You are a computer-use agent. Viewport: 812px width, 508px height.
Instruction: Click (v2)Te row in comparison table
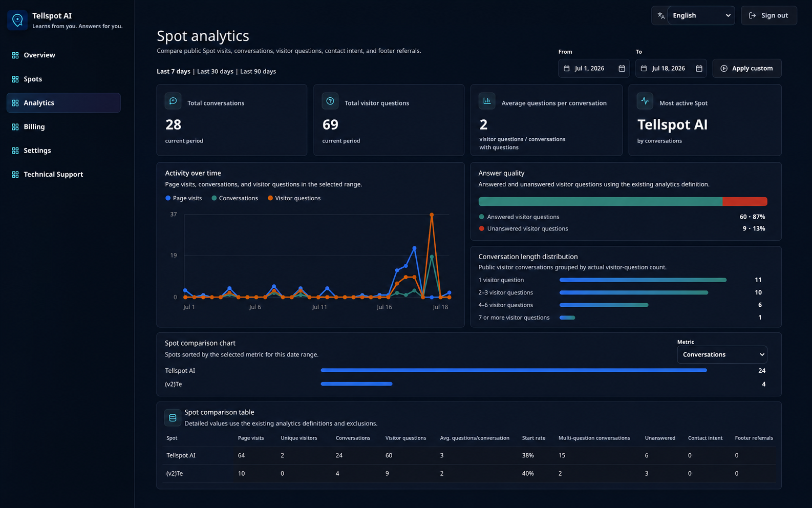point(469,474)
